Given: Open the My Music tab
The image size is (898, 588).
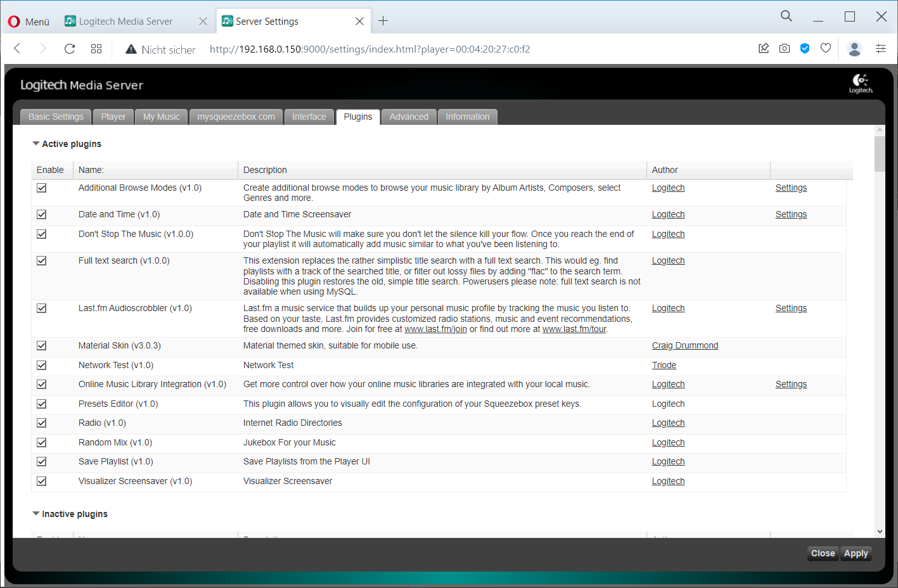Looking at the screenshot, I should 162,117.
